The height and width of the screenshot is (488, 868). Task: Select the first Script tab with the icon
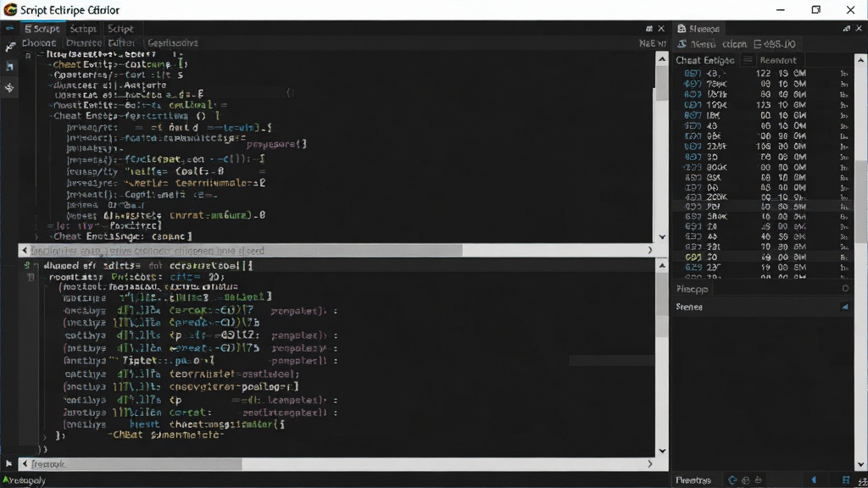(42, 28)
